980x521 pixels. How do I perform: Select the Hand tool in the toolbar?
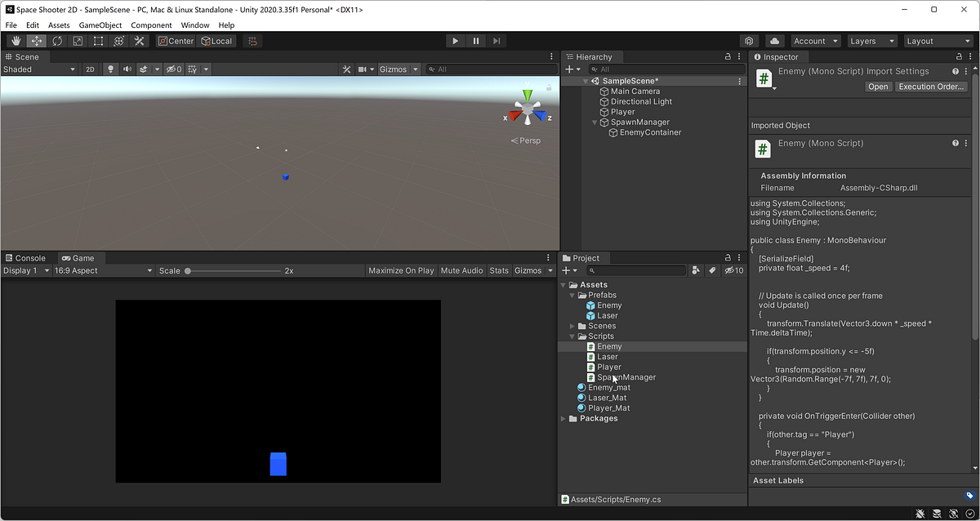coord(15,40)
